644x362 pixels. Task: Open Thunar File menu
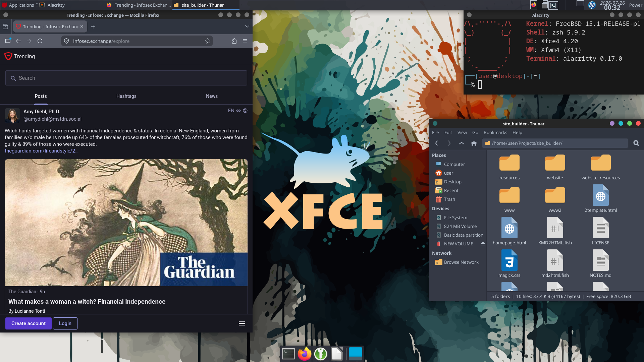[x=435, y=132]
